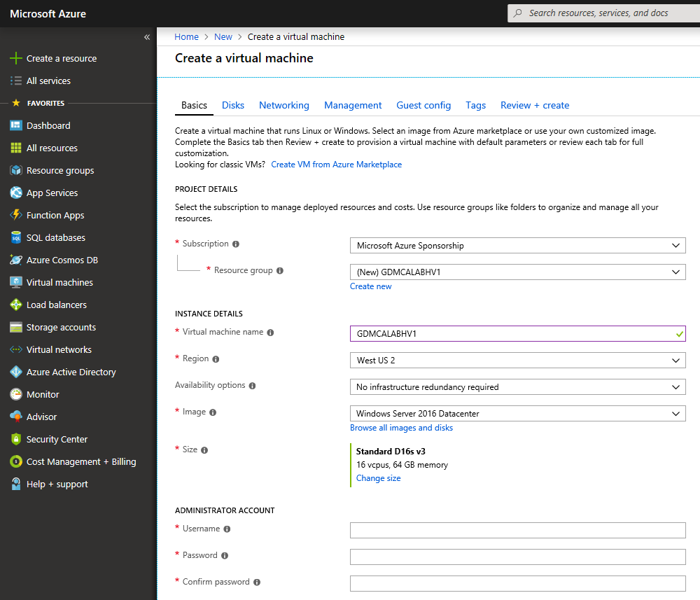Click the Home breadcrumb link
Image resolution: width=700 pixels, height=600 pixels.
point(187,36)
